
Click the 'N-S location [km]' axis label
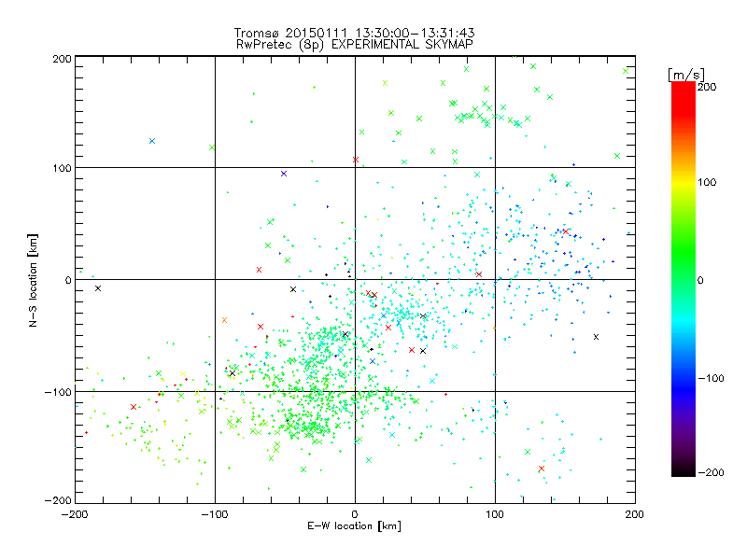click(33, 280)
